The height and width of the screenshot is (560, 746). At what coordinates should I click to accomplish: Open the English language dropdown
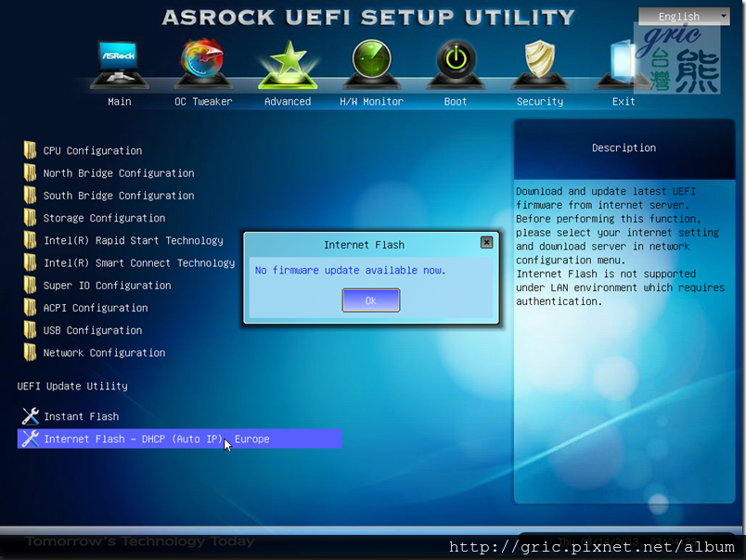(x=684, y=16)
